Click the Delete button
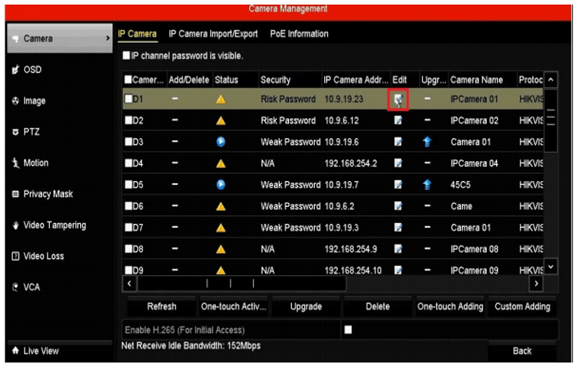 coord(378,307)
